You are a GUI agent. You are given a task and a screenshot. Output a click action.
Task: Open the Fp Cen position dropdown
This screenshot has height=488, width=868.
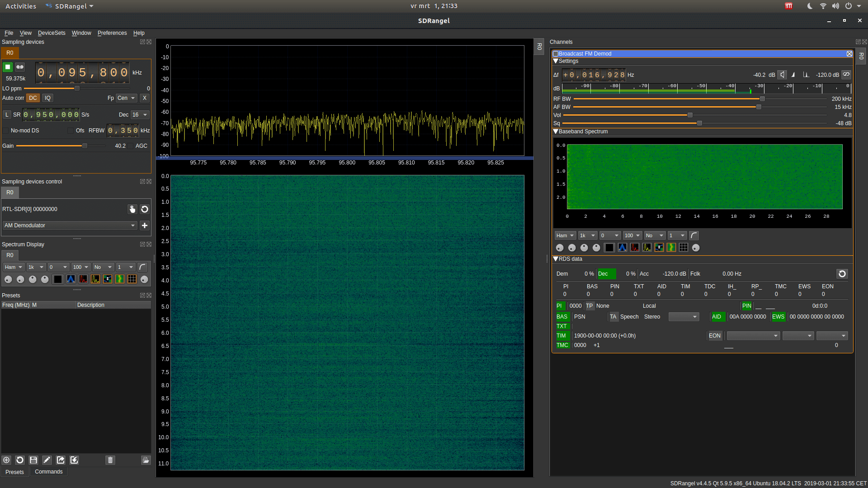pyautogui.click(x=126, y=98)
